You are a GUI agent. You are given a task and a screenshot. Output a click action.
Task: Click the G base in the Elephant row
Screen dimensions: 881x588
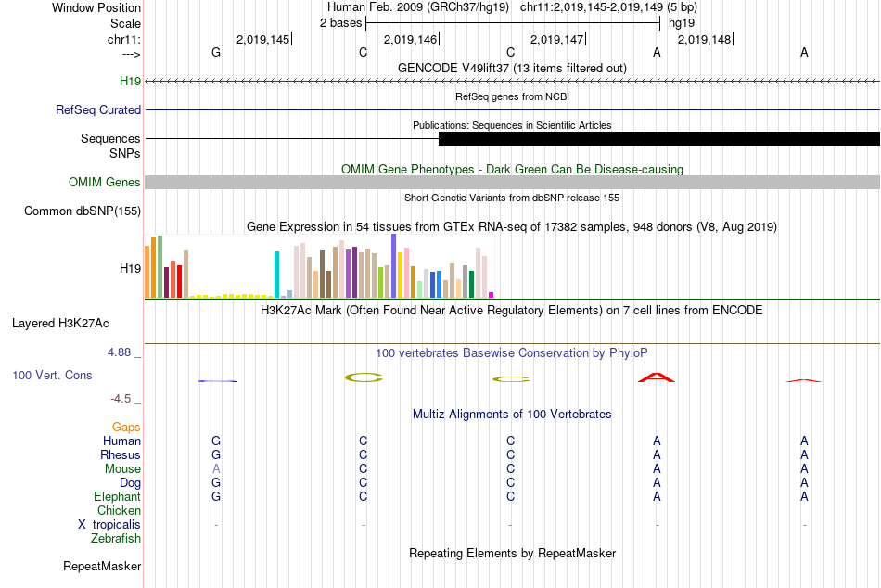(216, 496)
